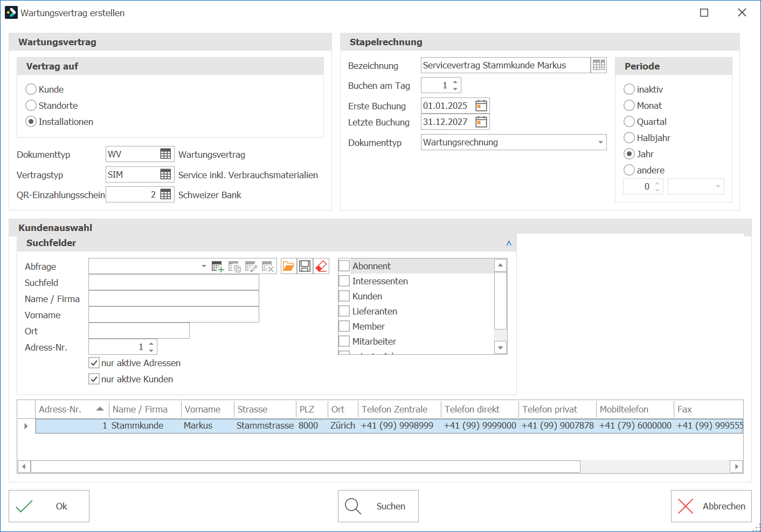Open the period unit dropdown under andere
This screenshot has width=761, height=532.
[x=718, y=186]
